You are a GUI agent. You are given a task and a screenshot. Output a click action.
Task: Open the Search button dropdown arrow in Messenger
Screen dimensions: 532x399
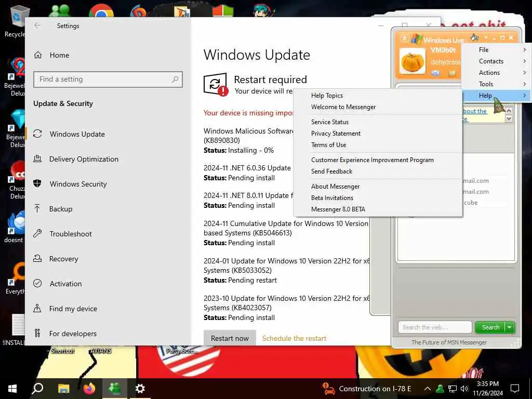[x=510, y=327]
